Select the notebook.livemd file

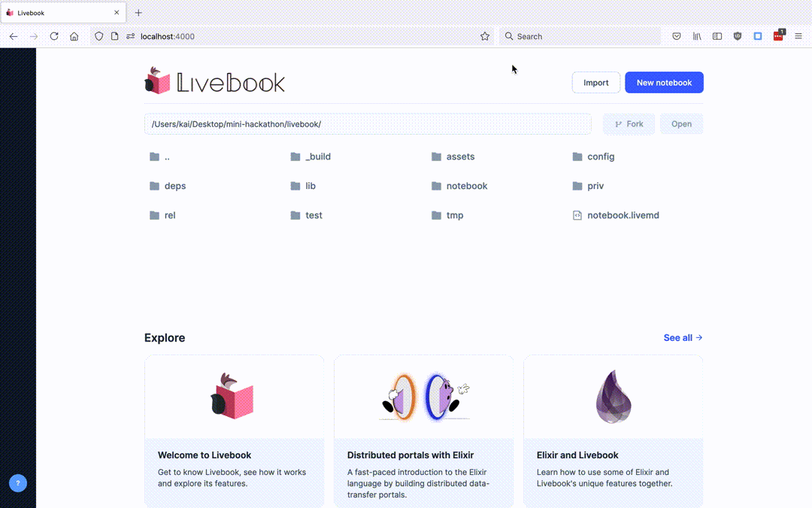point(616,215)
